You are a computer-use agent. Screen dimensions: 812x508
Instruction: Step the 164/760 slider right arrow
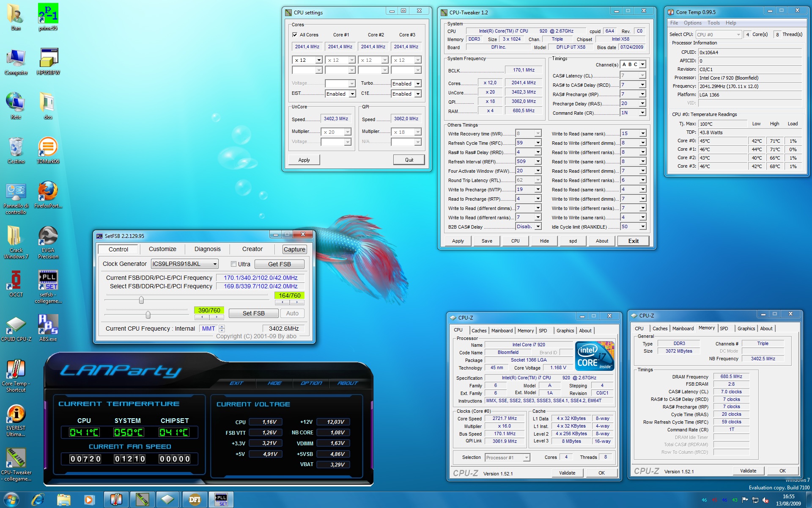(x=297, y=302)
